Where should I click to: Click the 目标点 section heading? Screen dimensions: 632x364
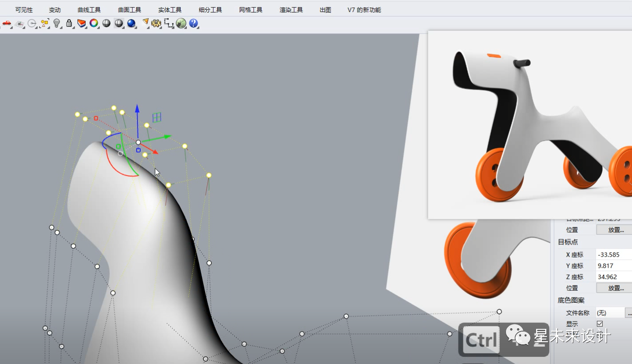tap(568, 242)
